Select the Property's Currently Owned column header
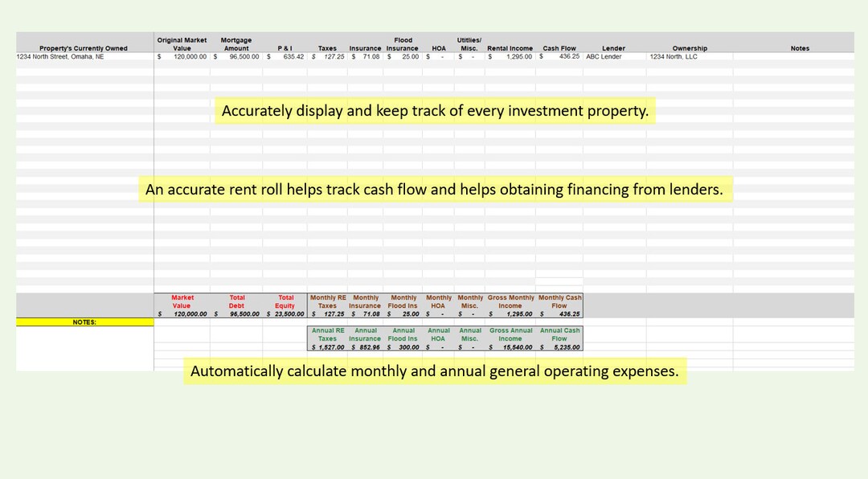 [x=84, y=48]
